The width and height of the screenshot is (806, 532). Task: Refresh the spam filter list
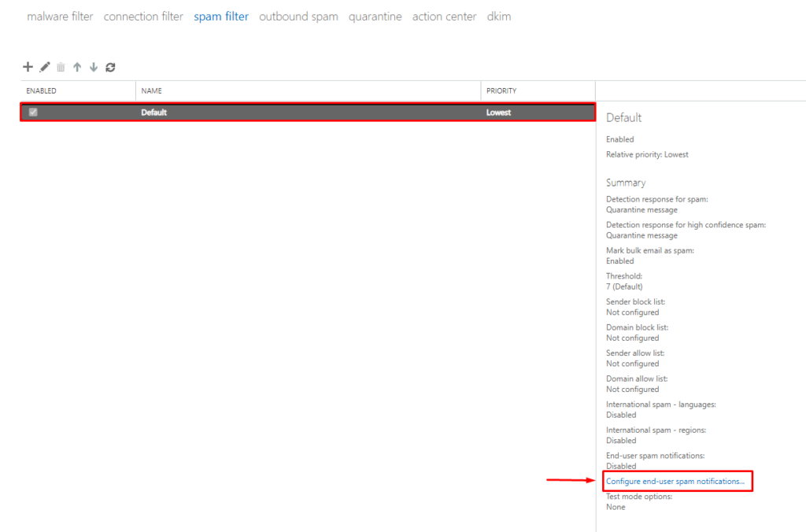pos(110,68)
